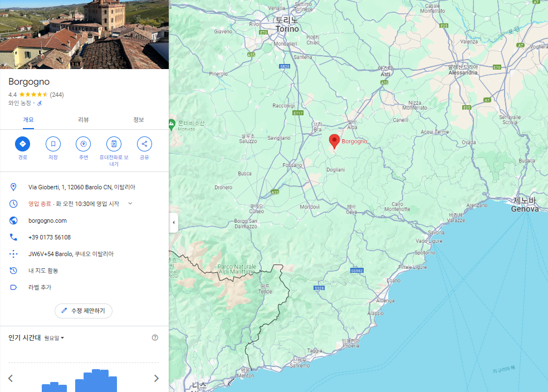This screenshot has height=392, width=548.
Task: Click the map activity history icon
Action: pyautogui.click(x=13, y=271)
